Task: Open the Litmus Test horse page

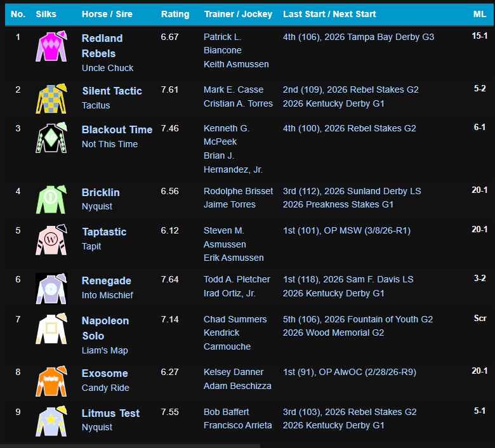Action: (x=110, y=413)
